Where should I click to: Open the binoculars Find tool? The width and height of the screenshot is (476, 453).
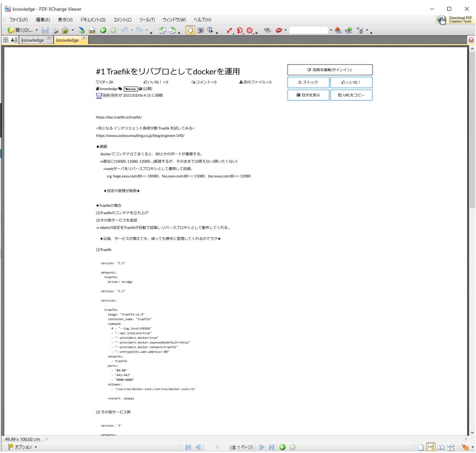click(268, 30)
